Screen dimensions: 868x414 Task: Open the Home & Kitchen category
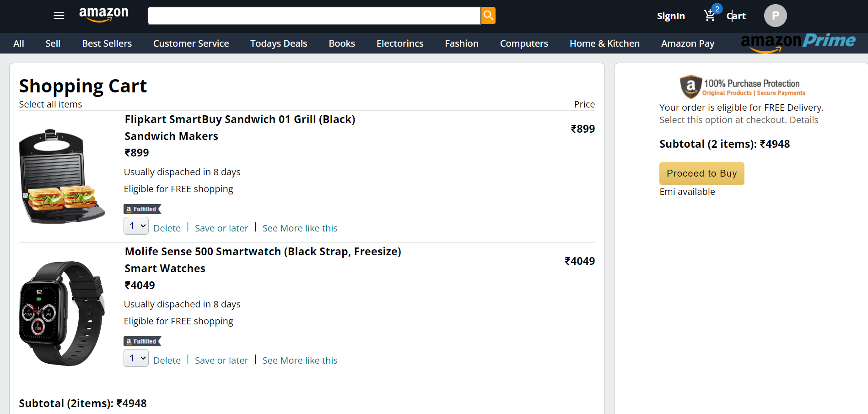[604, 43]
